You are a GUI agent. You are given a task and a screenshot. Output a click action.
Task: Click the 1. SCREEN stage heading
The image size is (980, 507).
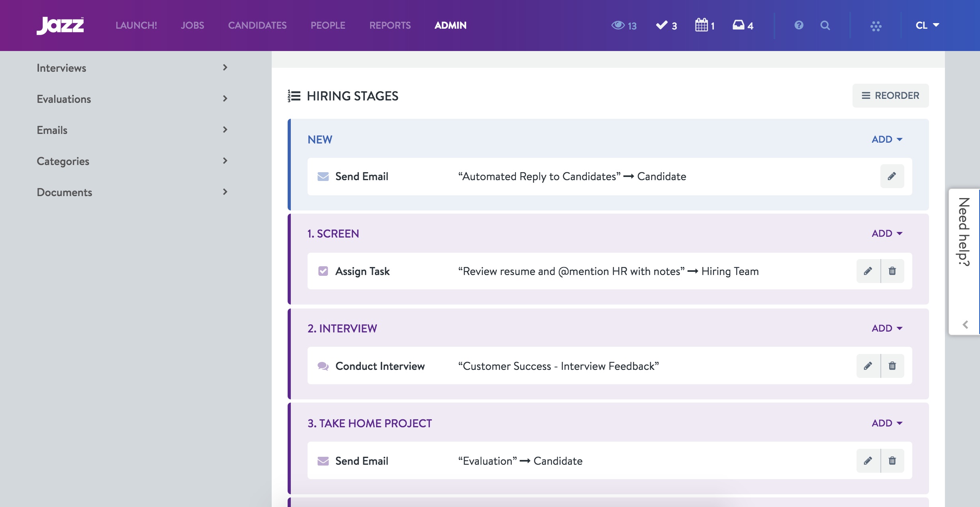pos(333,234)
